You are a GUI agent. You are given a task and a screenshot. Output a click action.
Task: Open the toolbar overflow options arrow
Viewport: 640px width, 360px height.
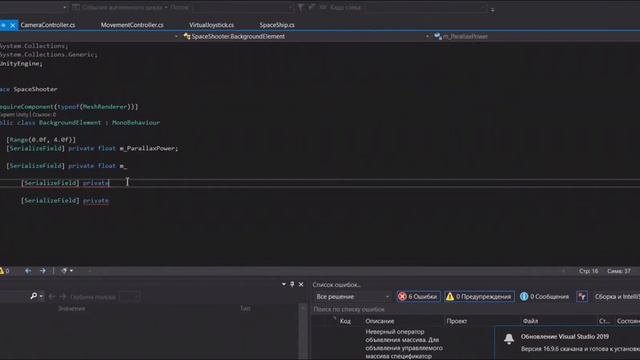pos(492,9)
